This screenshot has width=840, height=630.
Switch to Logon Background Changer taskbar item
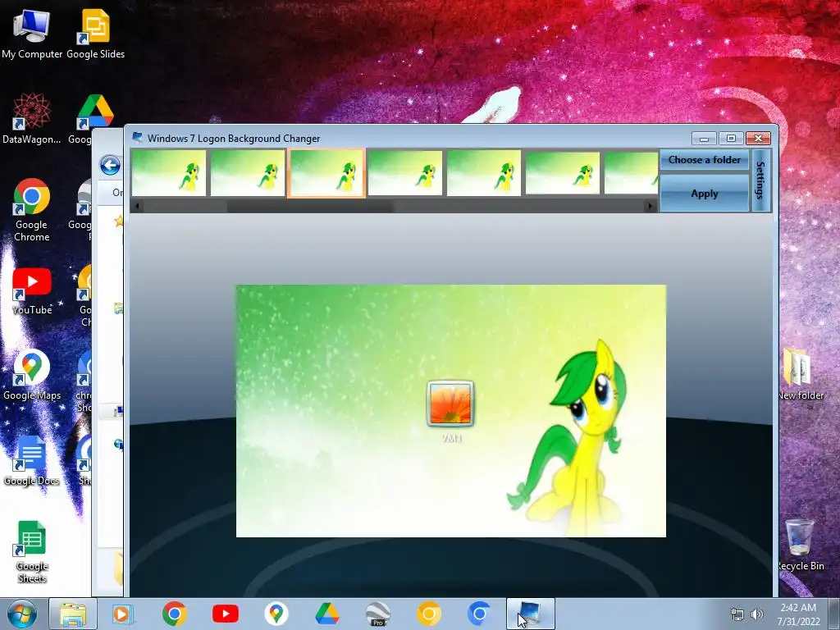coord(531,614)
